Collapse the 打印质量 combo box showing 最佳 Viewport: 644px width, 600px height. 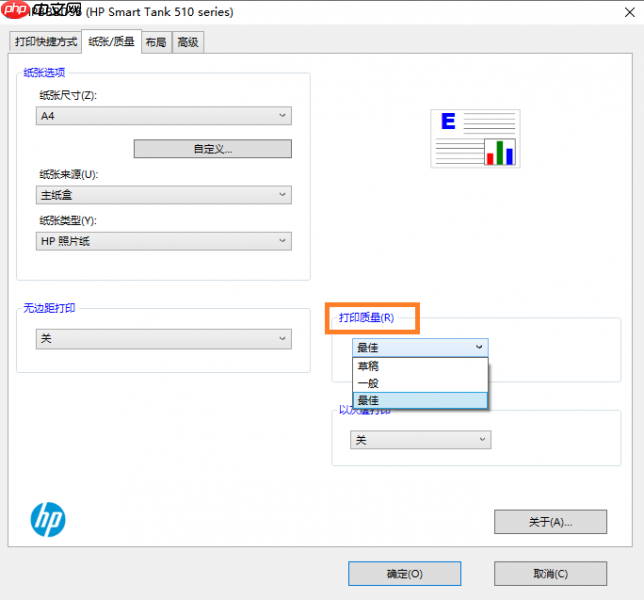click(x=420, y=347)
